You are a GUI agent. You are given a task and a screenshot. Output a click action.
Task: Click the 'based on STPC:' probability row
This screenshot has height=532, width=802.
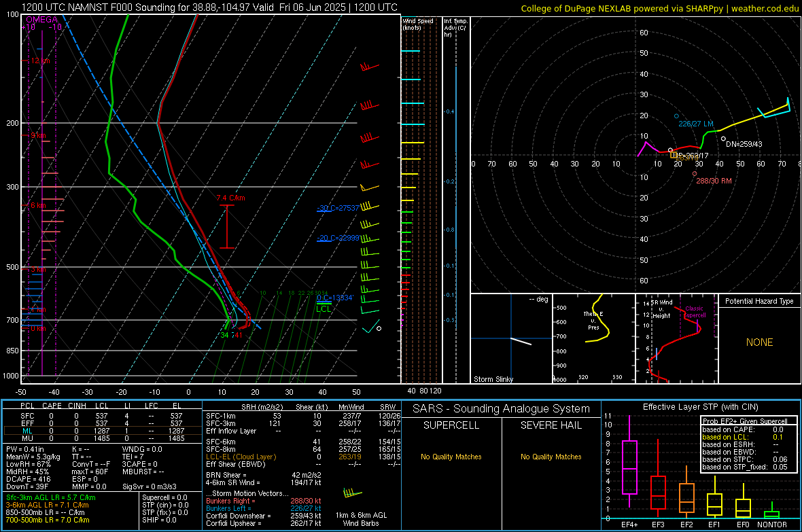coord(745,459)
